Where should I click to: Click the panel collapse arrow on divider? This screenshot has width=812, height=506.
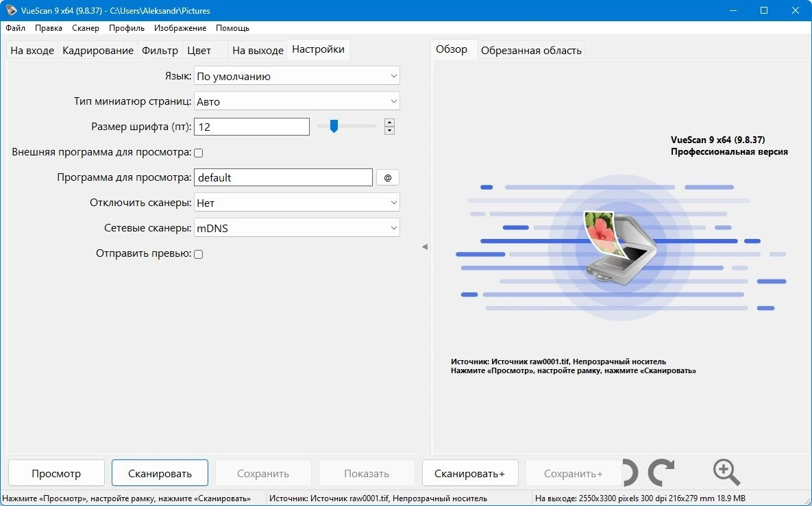[x=425, y=246]
